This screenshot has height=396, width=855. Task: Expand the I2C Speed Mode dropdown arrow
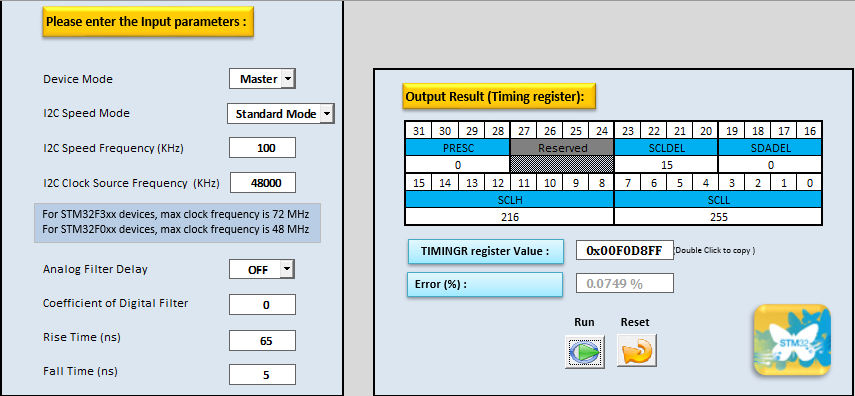pos(327,114)
